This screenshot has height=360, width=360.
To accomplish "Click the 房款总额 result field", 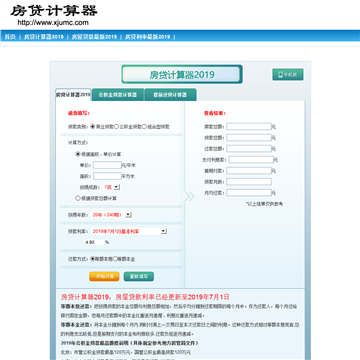I will pyautogui.click(x=249, y=127).
